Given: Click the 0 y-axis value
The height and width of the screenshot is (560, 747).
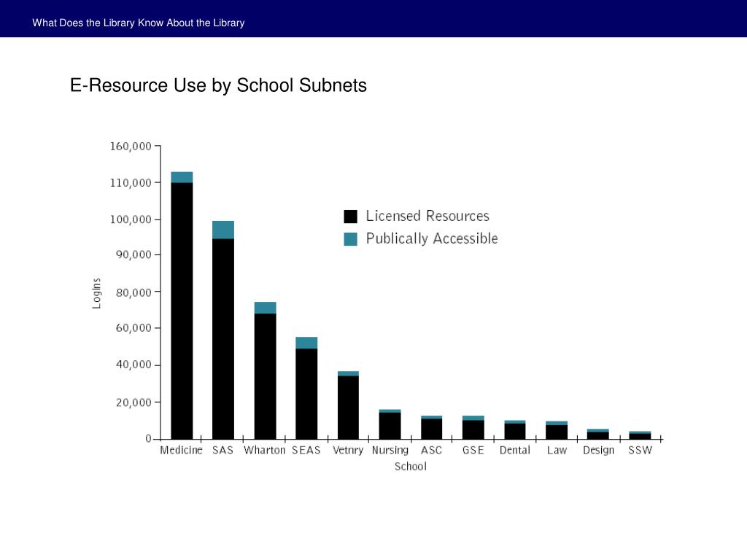Looking at the screenshot, I should pyautogui.click(x=148, y=438).
